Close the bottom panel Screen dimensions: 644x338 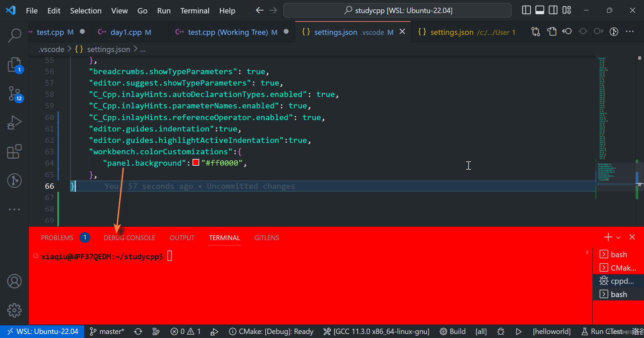[x=632, y=237]
